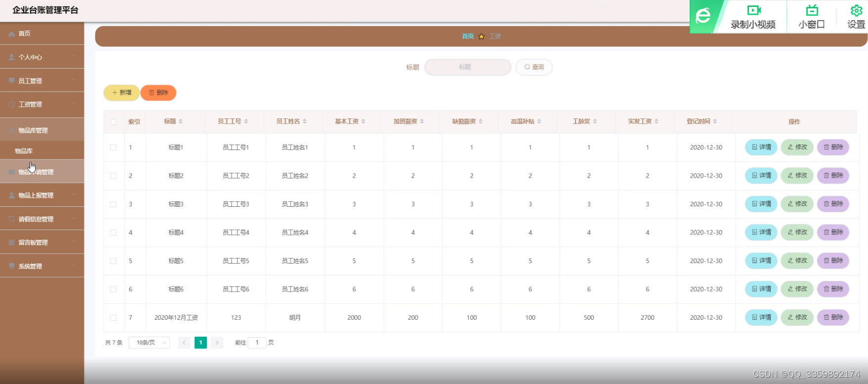Expand the 请假信息管理 menu chevron
The image size is (868, 384).
click(74, 218)
